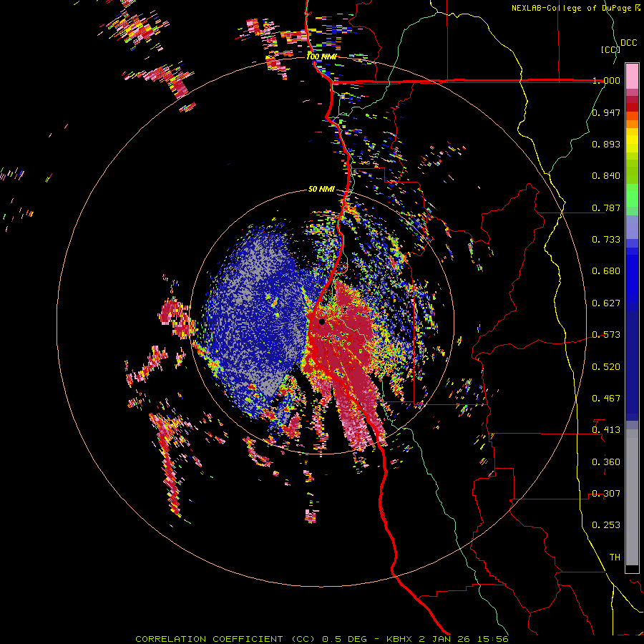Click the KBHX station identifier text

(x=399, y=639)
